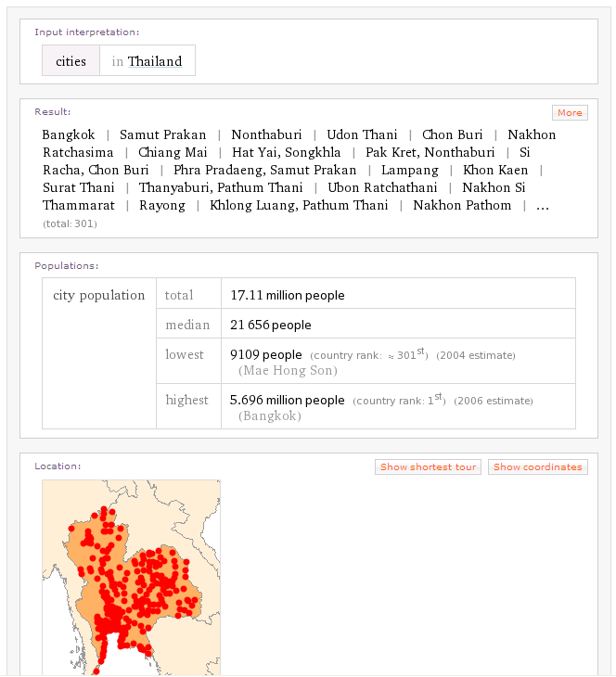Viewport: 616px width, 677px height.
Task: Open the Thailand link in input interpretation
Action: (x=155, y=61)
